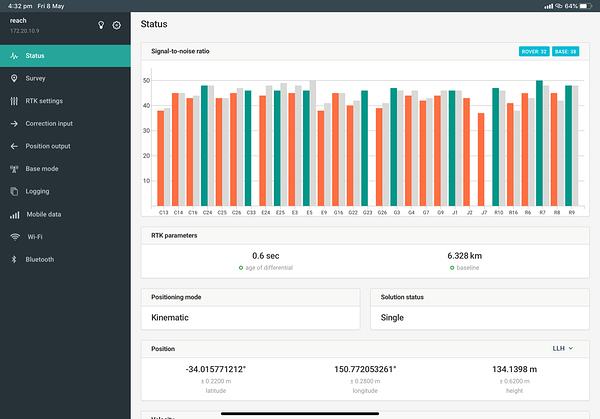Click the Single solution status value
The height and width of the screenshot is (419, 600).
tap(392, 318)
